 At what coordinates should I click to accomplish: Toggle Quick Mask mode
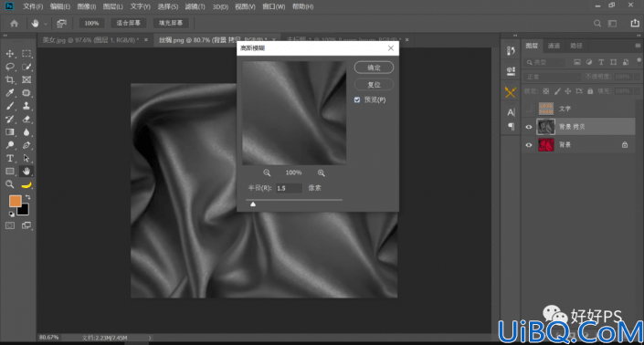(x=10, y=225)
